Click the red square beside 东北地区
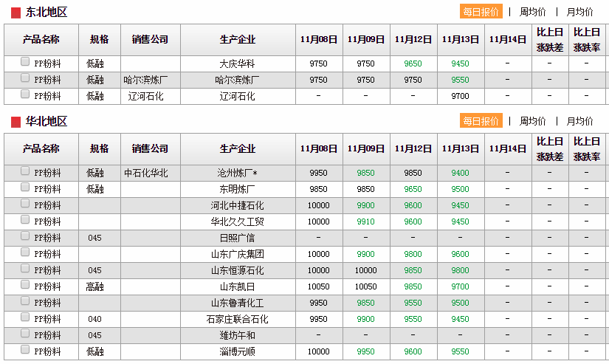This screenshot has width=609, height=364. (16, 13)
